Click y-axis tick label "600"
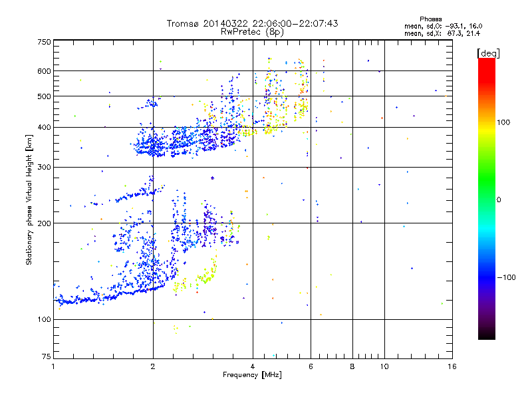The width and height of the screenshot is (532, 399). (44, 71)
